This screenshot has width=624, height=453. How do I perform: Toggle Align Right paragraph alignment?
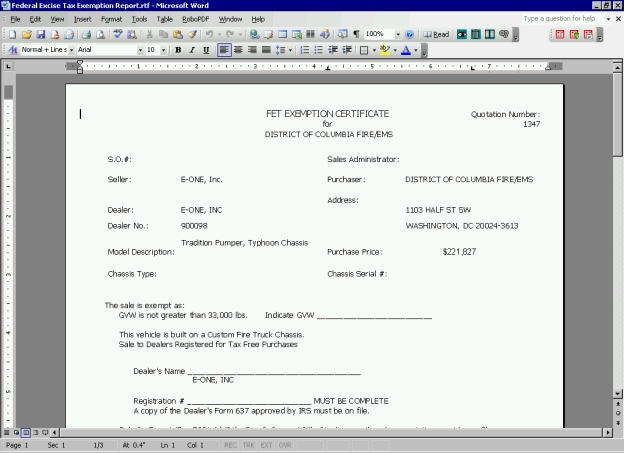pyautogui.click(x=252, y=50)
